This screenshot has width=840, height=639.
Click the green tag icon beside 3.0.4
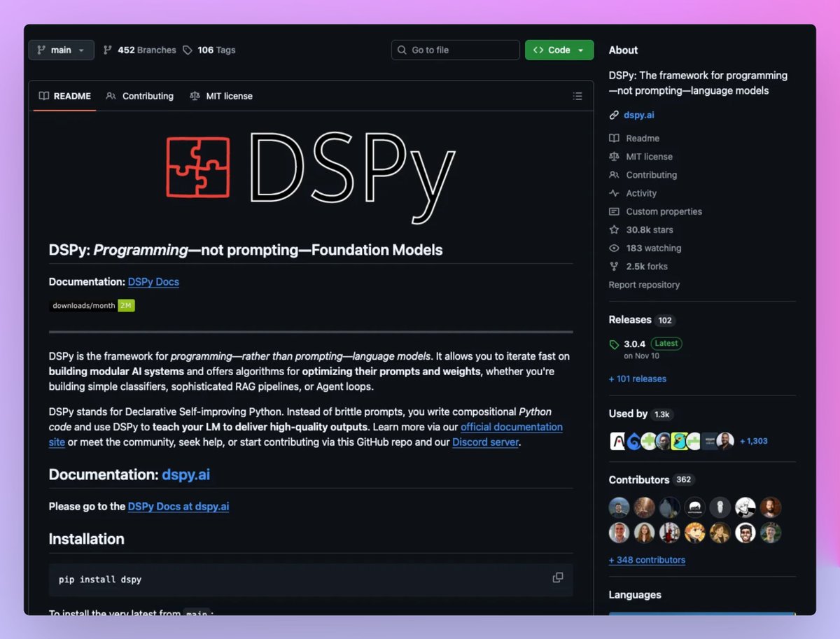[614, 344]
